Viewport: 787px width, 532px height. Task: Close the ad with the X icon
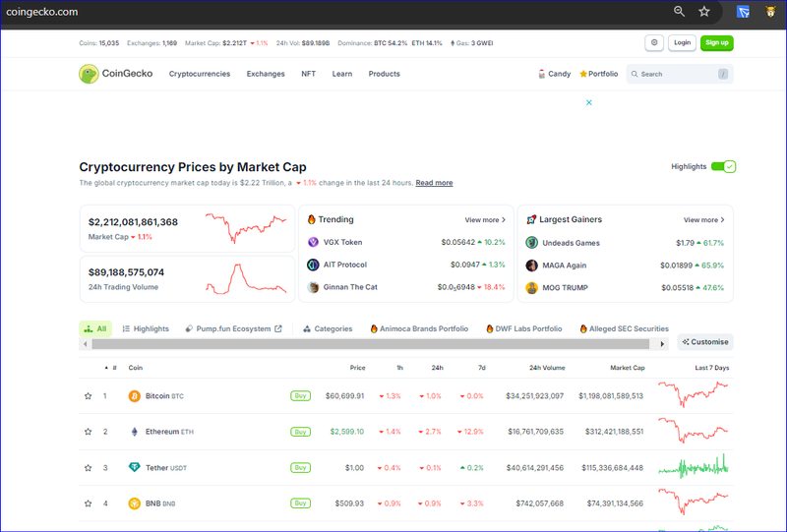pos(588,102)
